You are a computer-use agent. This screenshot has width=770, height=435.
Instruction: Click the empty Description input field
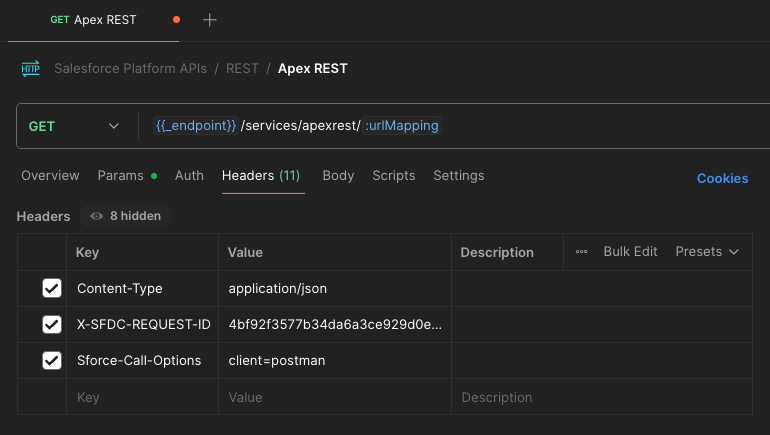602,397
